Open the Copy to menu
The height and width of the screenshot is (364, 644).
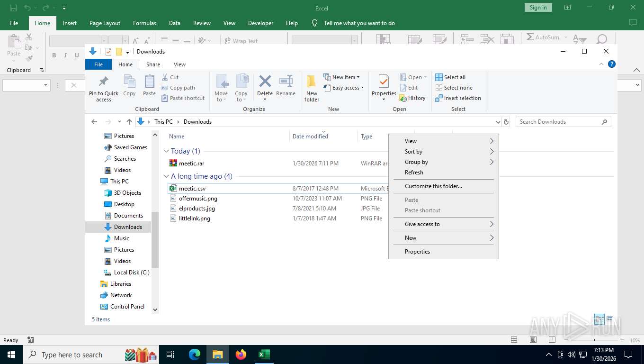(x=241, y=88)
